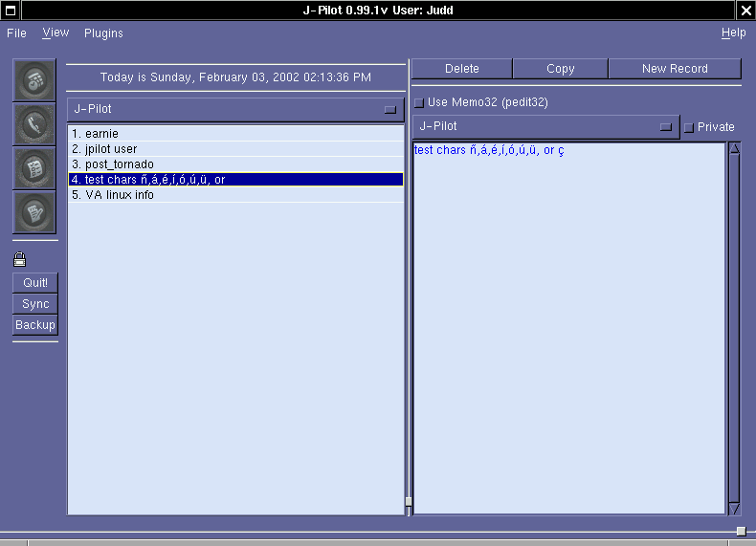The image size is (756, 546).
Task: Click the Sync button
Action: (x=35, y=304)
